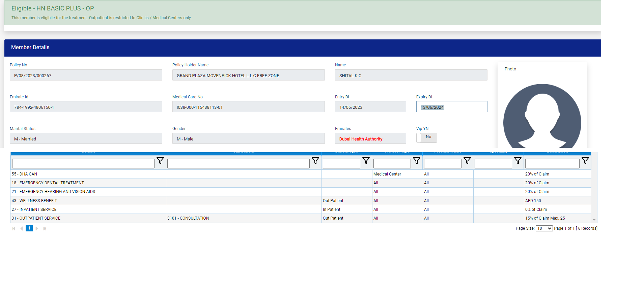Click the Expiry Dt field
The width and height of the screenshot is (644, 289).
click(451, 107)
